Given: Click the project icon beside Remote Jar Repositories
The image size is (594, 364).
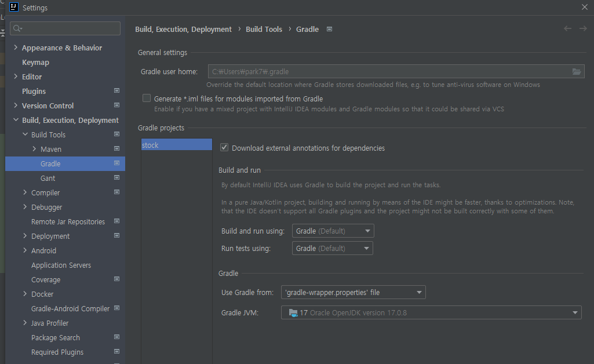Looking at the screenshot, I should (116, 221).
